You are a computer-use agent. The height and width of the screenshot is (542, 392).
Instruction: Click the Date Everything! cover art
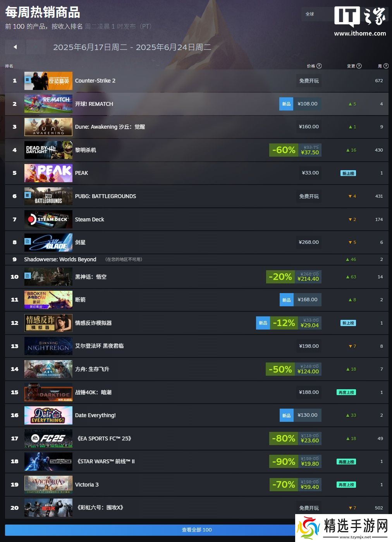point(48,415)
